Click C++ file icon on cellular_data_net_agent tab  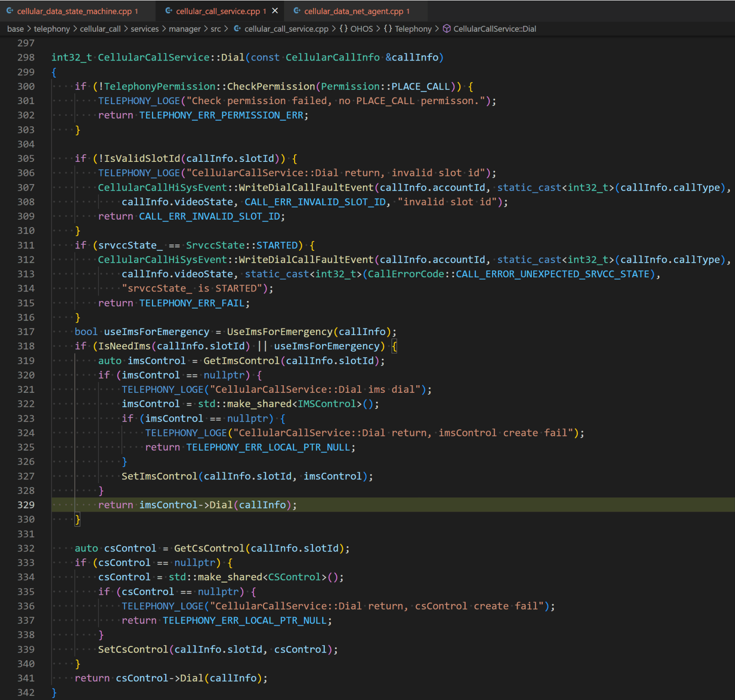pos(297,11)
